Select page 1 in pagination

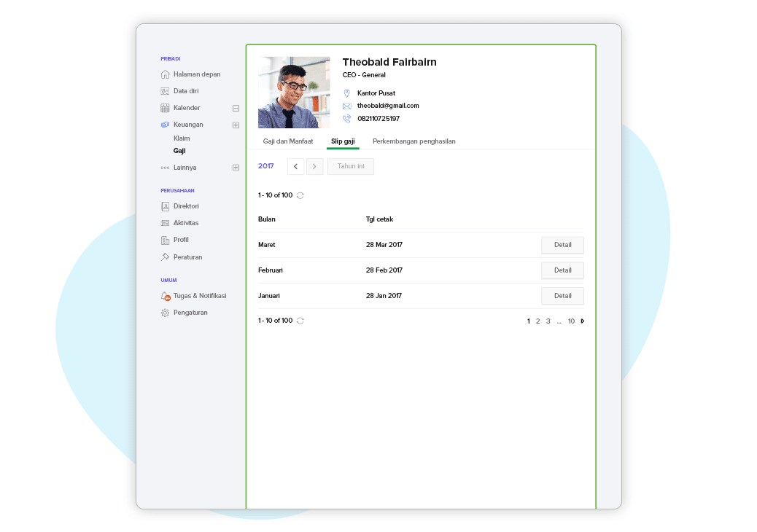pos(529,321)
